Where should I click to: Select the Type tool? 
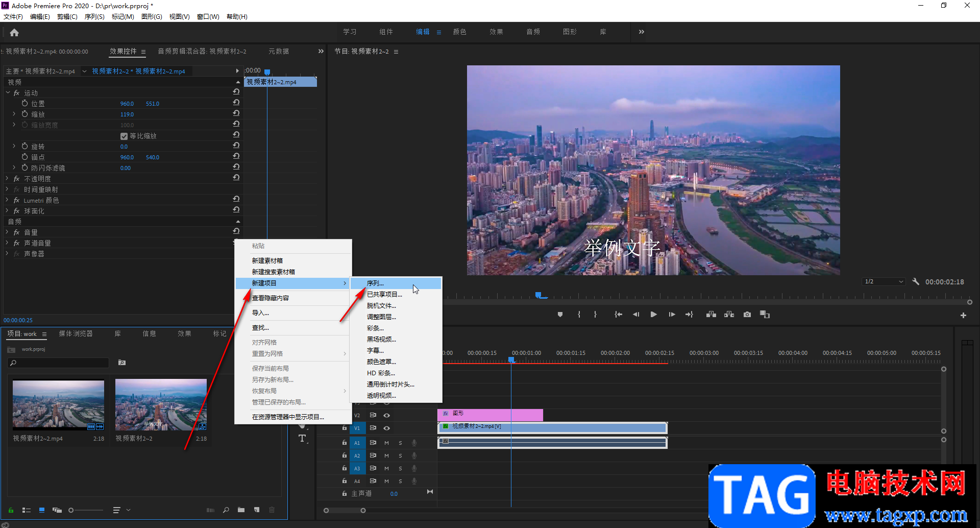coord(302,439)
